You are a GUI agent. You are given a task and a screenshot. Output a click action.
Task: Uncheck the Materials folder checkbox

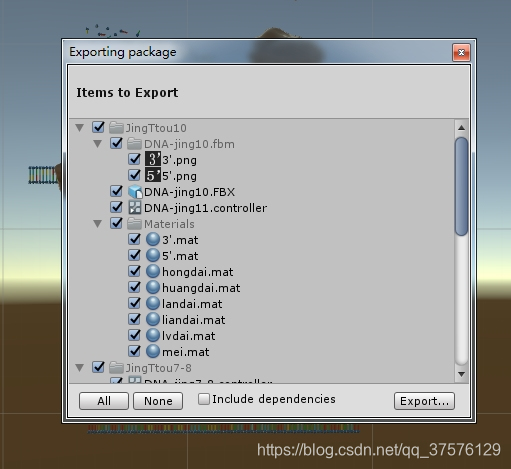[x=116, y=223]
